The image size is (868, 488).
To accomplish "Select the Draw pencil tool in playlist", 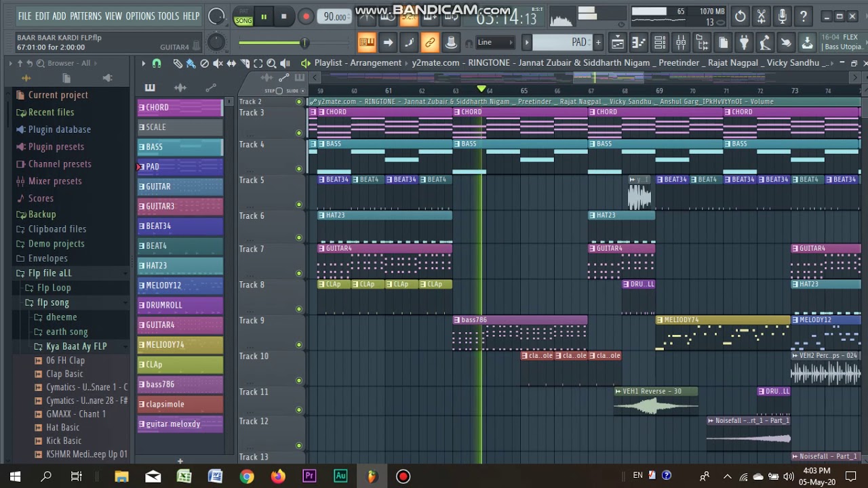I will pos(178,63).
